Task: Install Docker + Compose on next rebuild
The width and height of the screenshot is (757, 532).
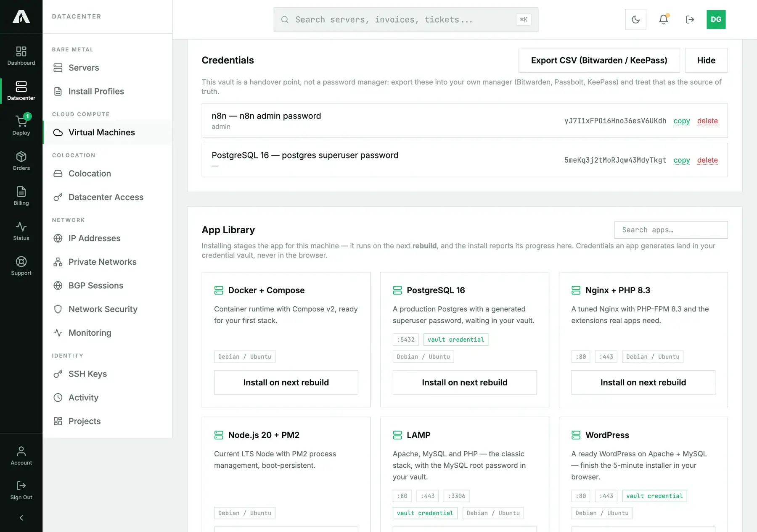Action: 286,382
